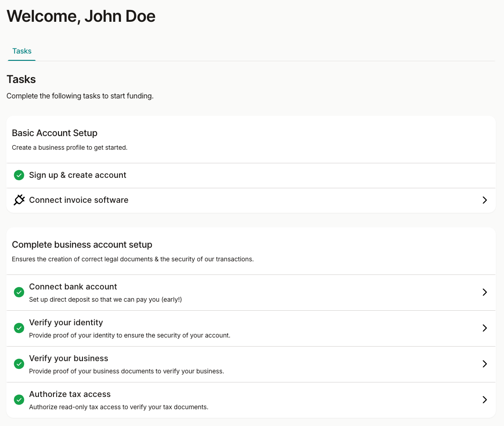Click the green checkmark next to Connect bank account

[x=19, y=292]
